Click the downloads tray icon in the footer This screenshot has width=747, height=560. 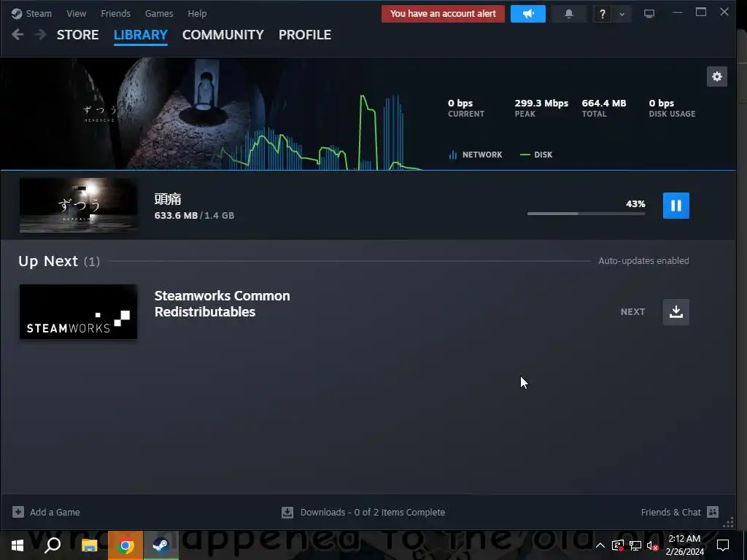287,512
